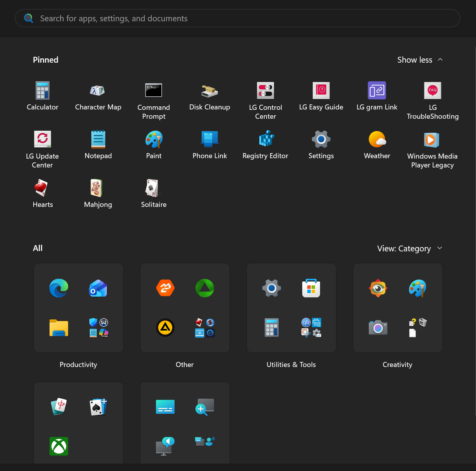
Task: Open Live captions in accessibility category
Action: coord(165,407)
